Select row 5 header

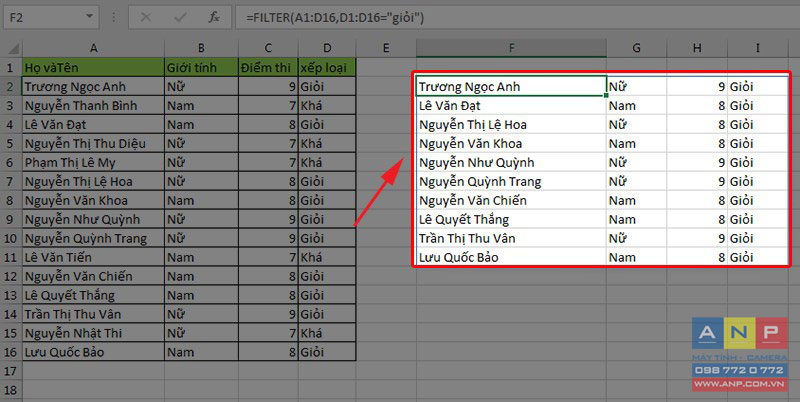click(11, 143)
